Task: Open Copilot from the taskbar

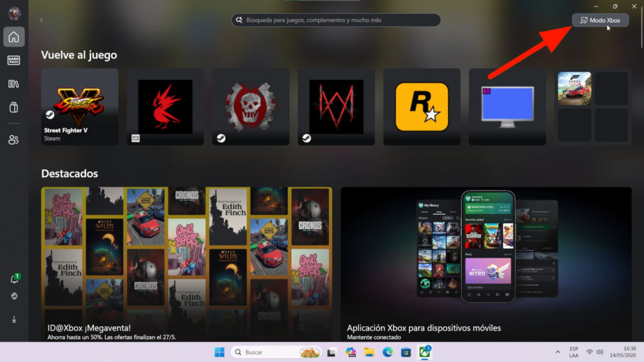Action: pyautogui.click(x=350, y=352)
